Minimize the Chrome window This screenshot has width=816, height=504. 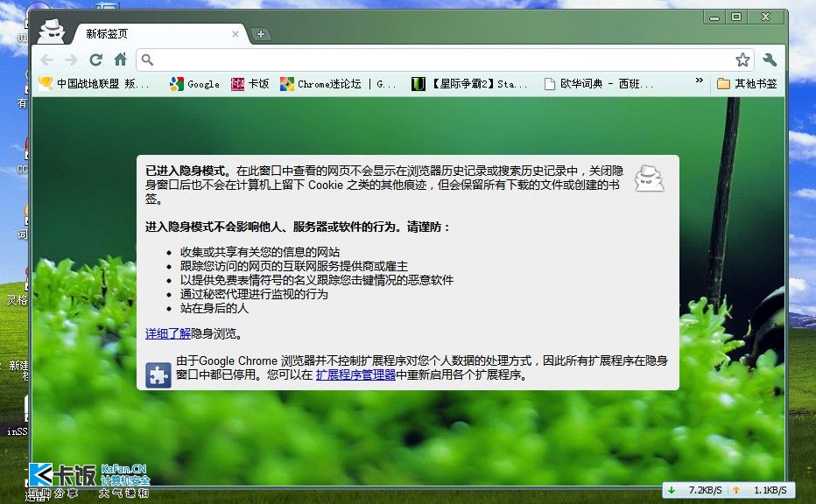pos(714,17)
